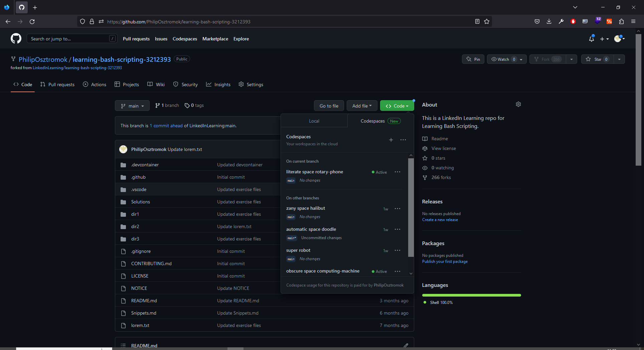Open the Firefox hamburger menu
Screen dimensions: 644x350
click(633, 22)
